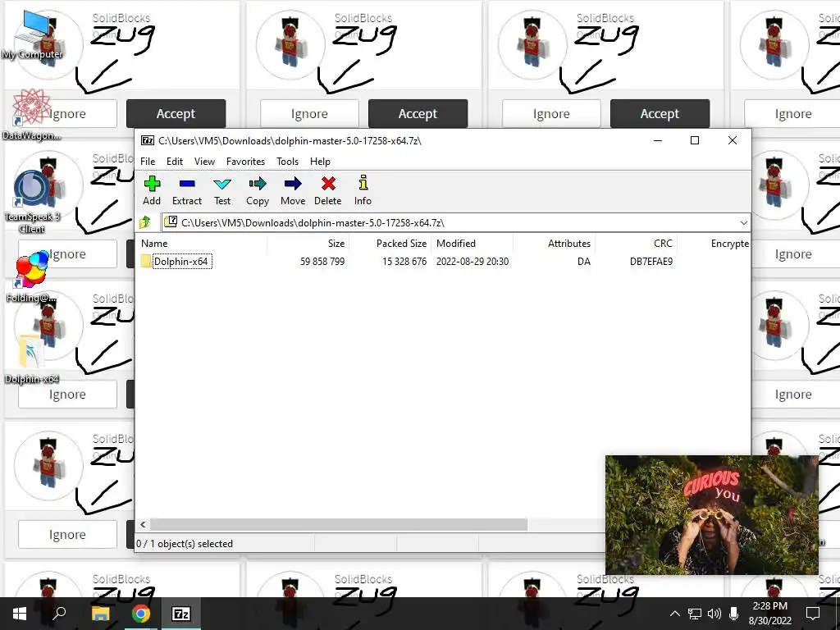Image resolution: width=840 pixels, height=630 pixels.
Task: Go up one folder level with the arrow icon
Action: [x=145, y=222]
